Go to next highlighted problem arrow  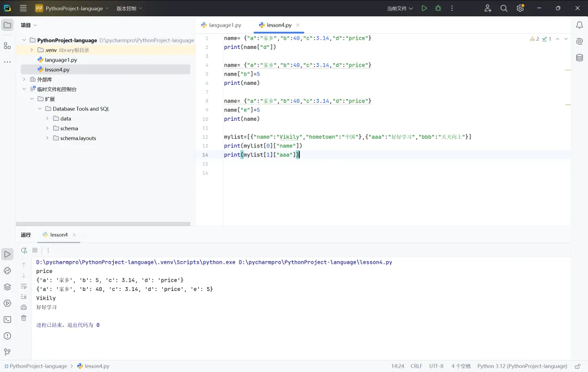pyautogui.click(x=566, y=39)
